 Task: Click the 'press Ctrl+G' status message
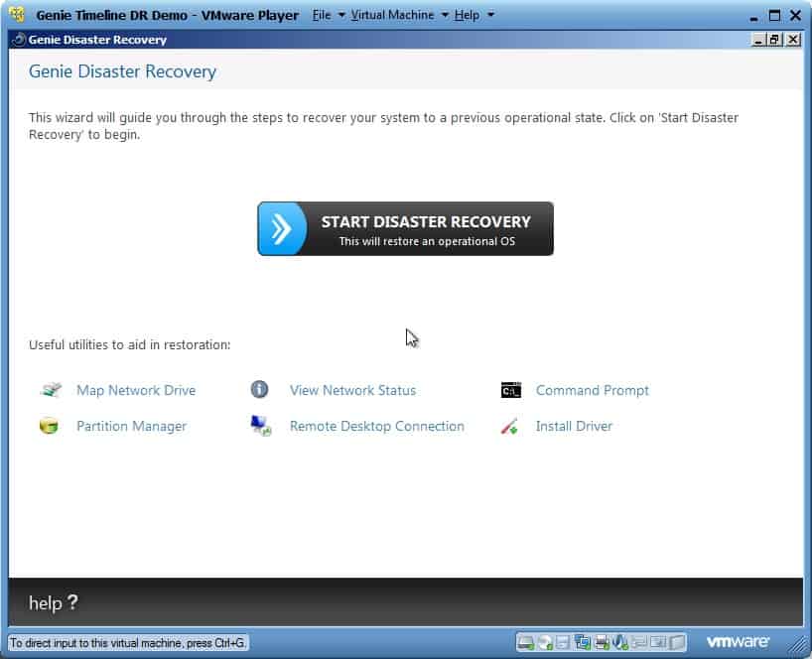pos(127,643)
